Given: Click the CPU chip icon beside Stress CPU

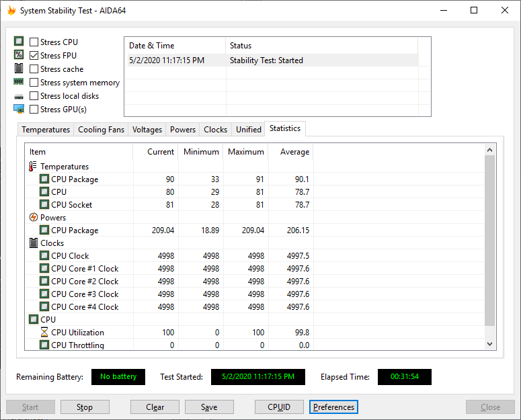Looking at the screenshot, I should (x=19, y=42).
